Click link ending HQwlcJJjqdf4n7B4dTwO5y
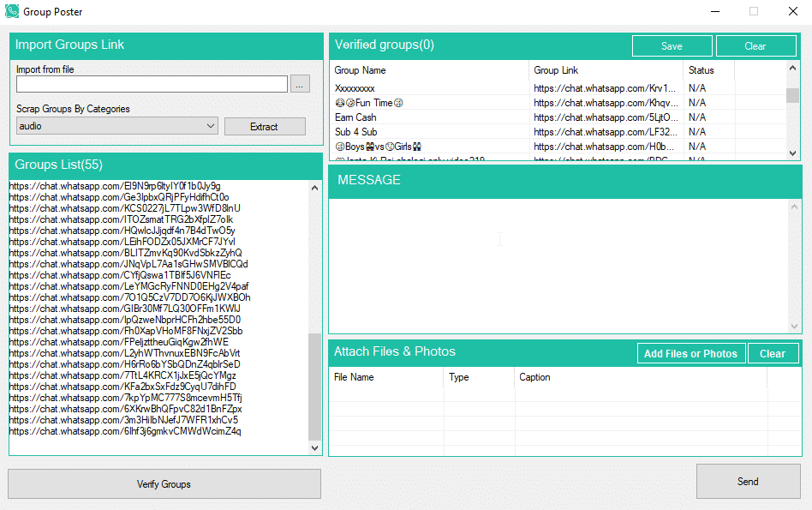Screen dimensions: 812x510 tap(122, 231)
